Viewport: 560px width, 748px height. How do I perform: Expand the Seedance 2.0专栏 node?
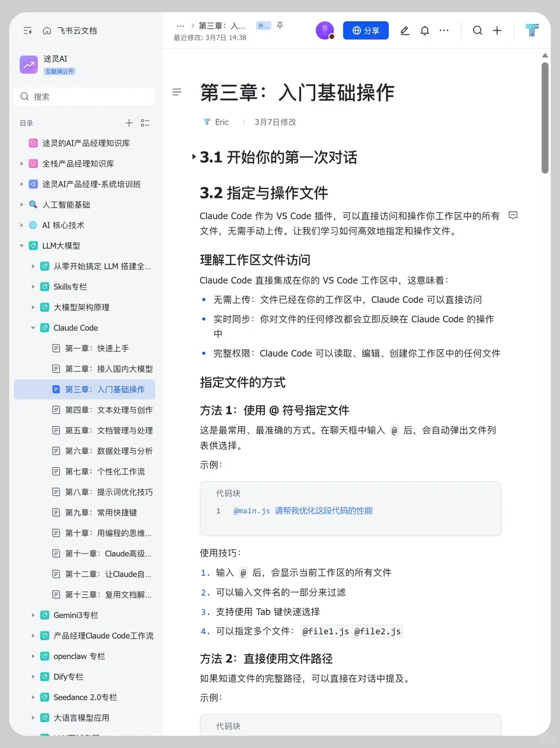33,697
